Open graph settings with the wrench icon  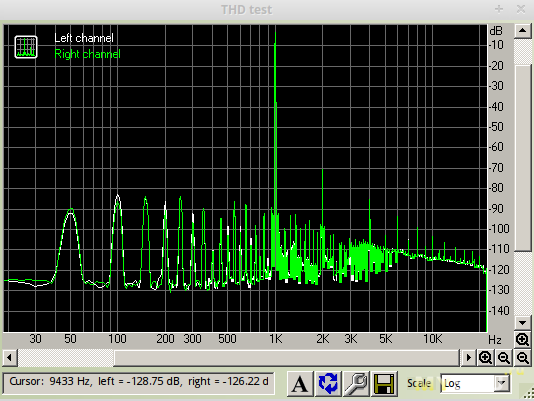[x=356, y=384]
